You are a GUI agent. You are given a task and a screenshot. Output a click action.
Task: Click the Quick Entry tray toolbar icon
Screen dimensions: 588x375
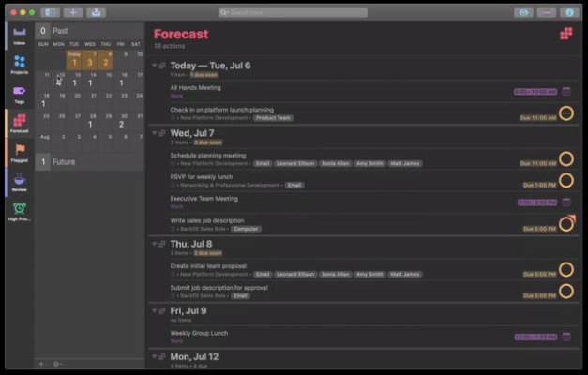(96, 12)
